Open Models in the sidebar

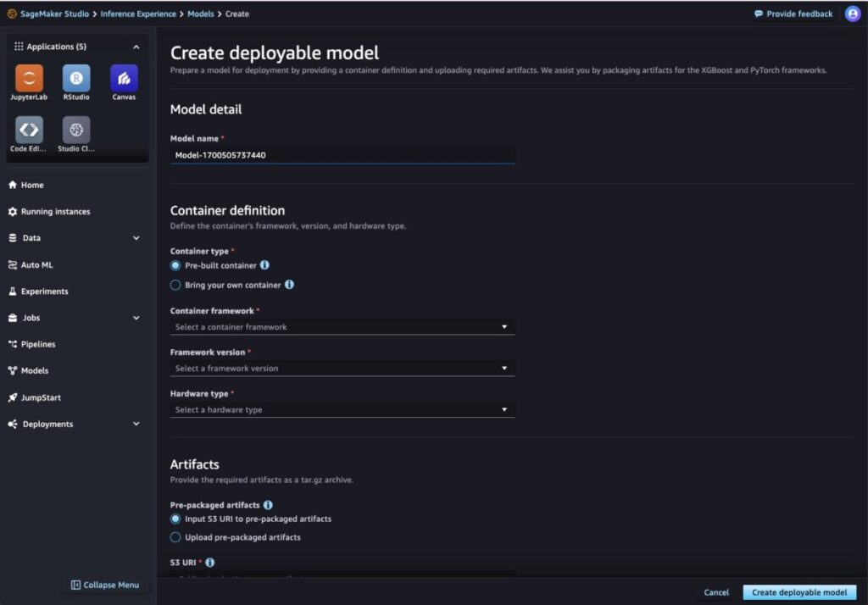(x=34, y=371)
